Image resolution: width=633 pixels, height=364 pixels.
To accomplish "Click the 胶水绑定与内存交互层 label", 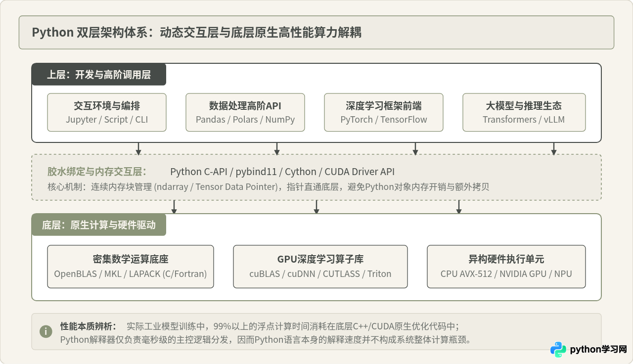I will pos(97,172).
